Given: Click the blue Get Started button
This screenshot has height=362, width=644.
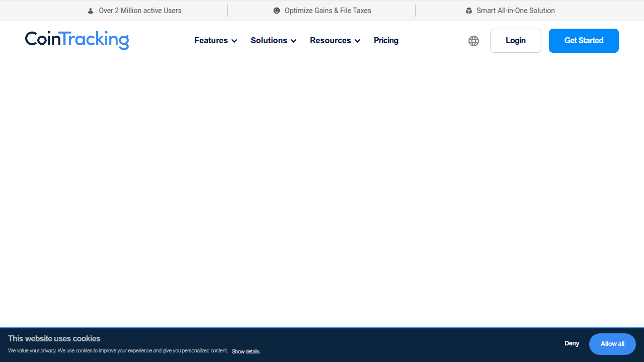Looking at the screenshot, I should tap(584, 41).
